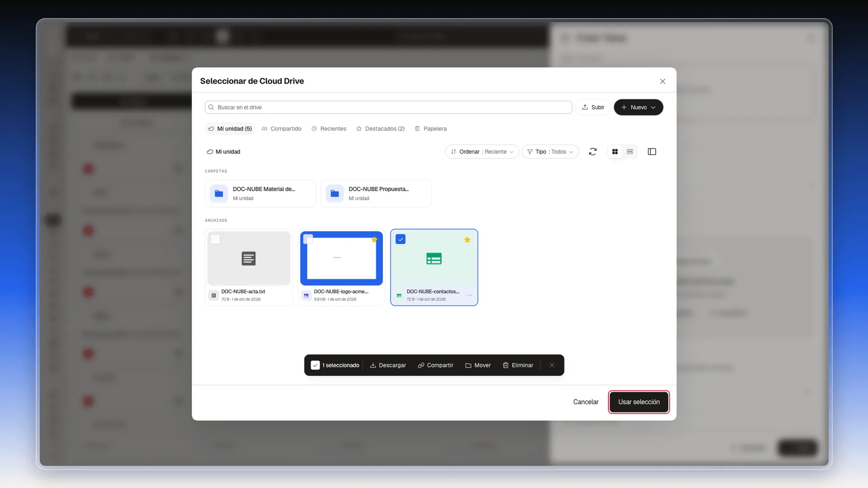Screen dimensions: 868x488
Task: Click the Subir upload button
Action: tap(593, 108)
